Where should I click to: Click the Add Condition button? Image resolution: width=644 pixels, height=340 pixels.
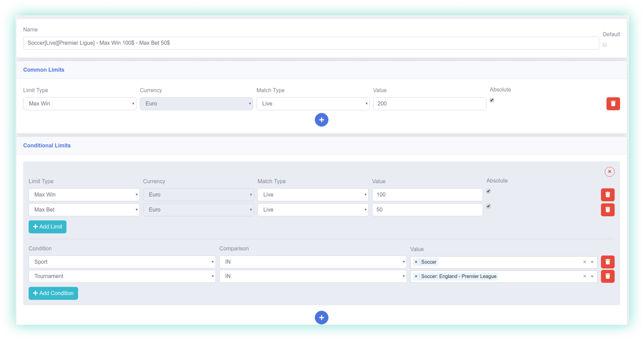pyautogui.click(x=53, y=293)
